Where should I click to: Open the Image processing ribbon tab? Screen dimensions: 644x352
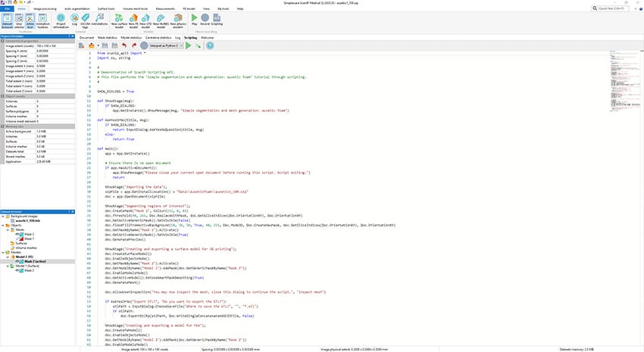[x=44, y=8]
